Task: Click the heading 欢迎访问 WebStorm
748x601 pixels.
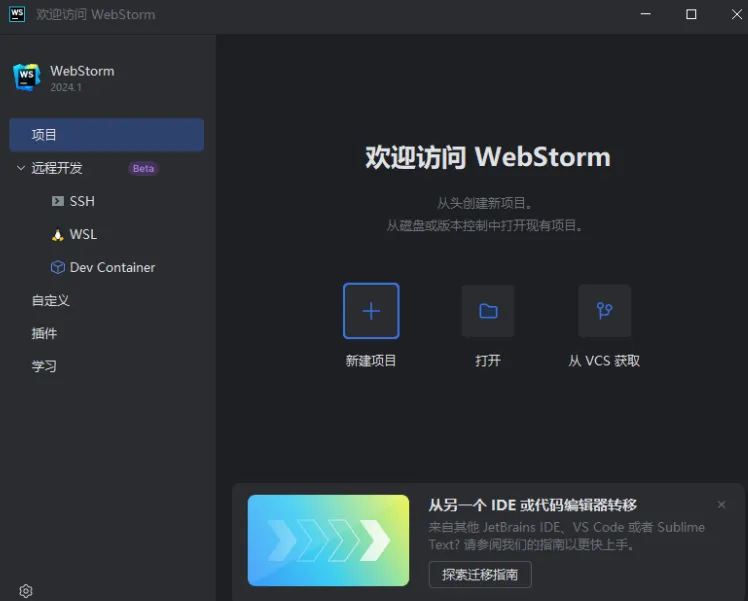Action: [488, 156]
